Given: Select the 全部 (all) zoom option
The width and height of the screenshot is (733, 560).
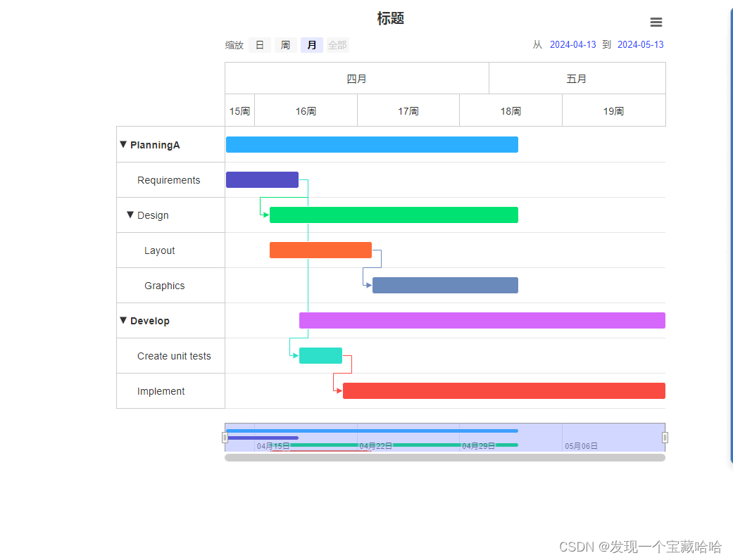Looking at the screenshot, I should [x=337, y=44].
